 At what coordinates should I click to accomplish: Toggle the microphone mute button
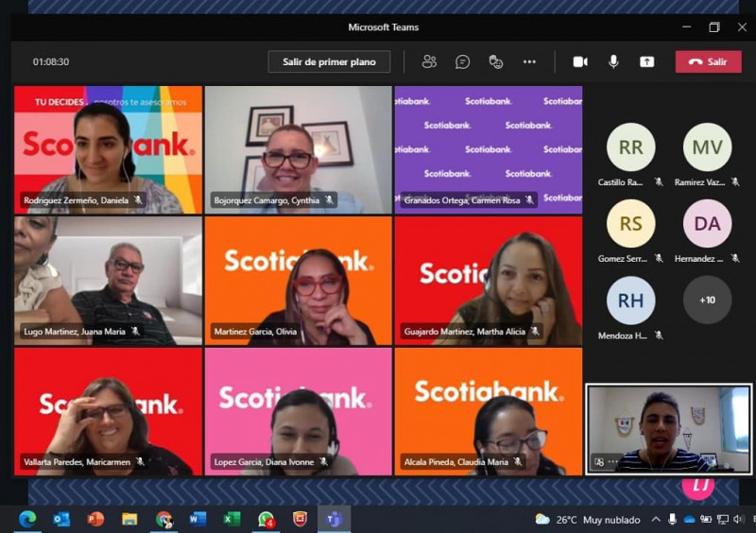click(613, 61)
